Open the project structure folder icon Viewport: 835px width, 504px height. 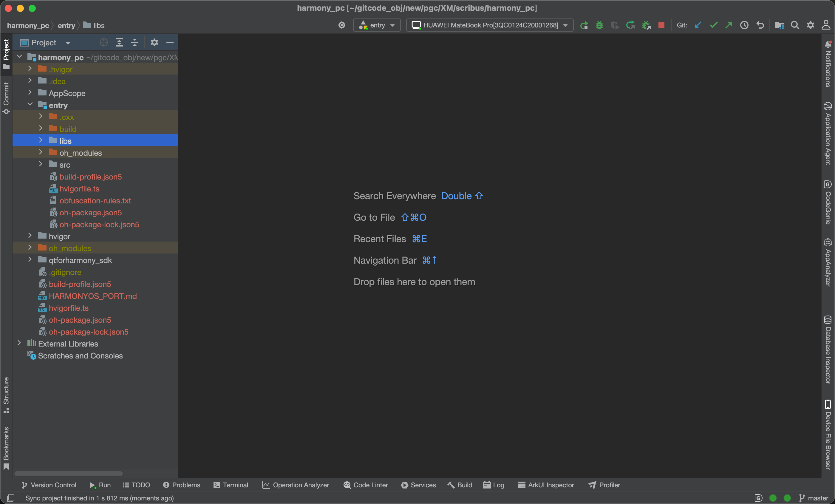(x=779, y=25)
